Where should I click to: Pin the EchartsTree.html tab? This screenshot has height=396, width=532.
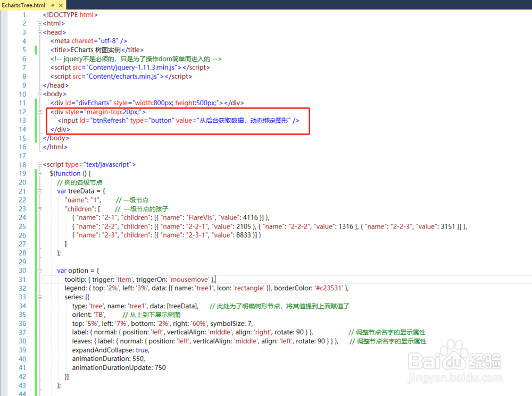point(53,5)
